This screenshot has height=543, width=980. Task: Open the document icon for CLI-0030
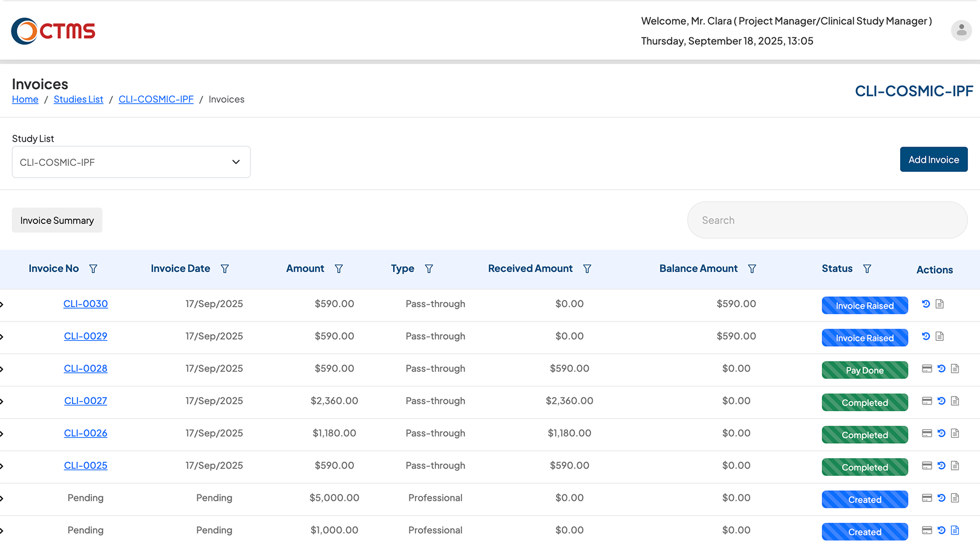pyautogui.click(x=939, y=304)
